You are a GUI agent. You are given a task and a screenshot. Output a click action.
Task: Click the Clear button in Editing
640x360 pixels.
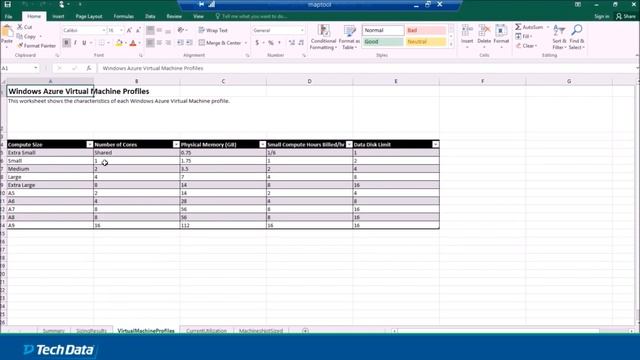[x=526, y=46]
